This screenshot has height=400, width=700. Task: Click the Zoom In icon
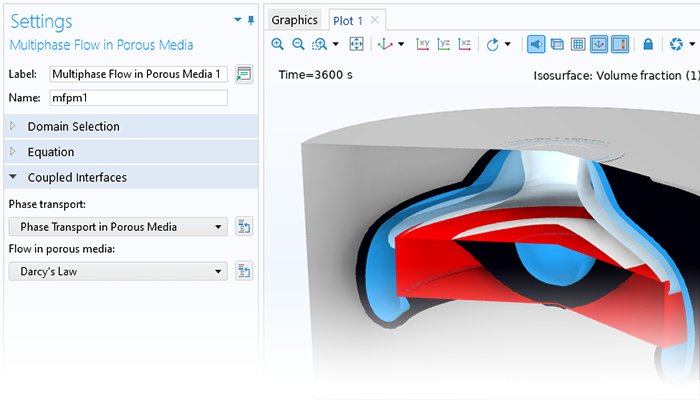pos(277,44)
